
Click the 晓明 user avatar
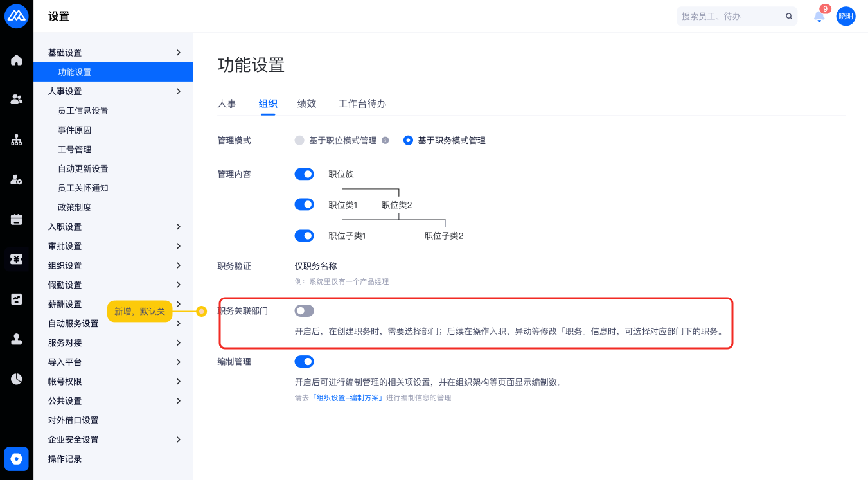click(846, 17)
